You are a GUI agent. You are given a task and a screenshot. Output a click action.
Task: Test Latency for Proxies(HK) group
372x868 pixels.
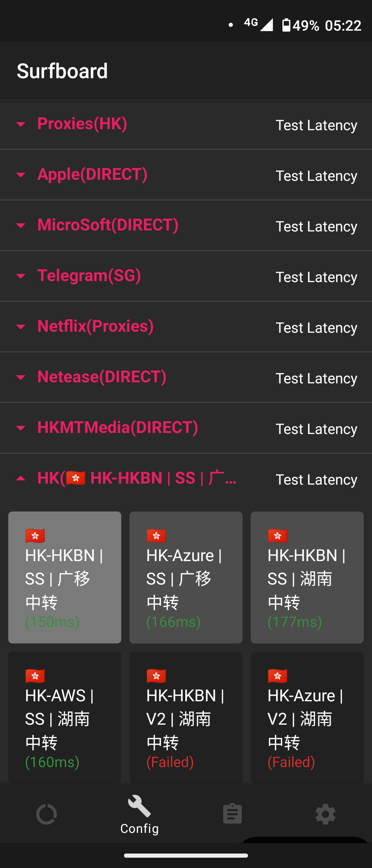[x=316, y=125]
